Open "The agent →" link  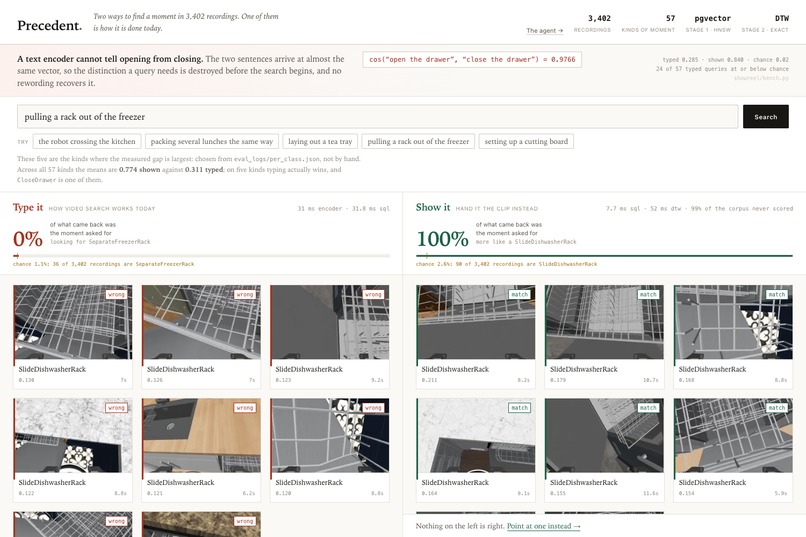point(544,30)
